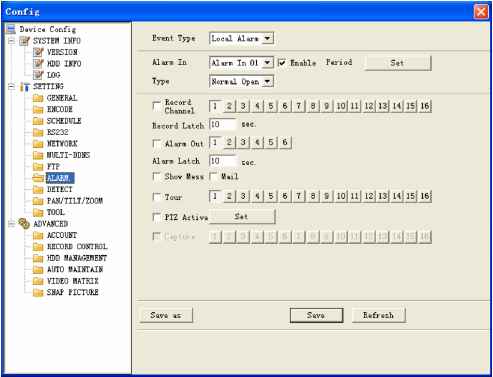Image resolution: width=493 pixels, height=377 pixels.
Task: Click the ENCODE folder icon
Action: coord(38,109)
